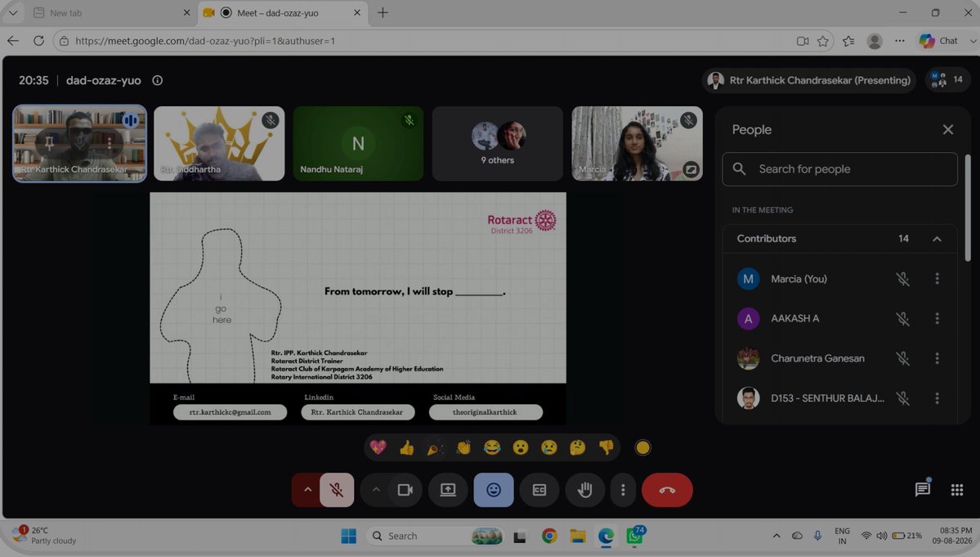Image resolution: width=980 pixels, height=557 pixels.
Task: Click the sparkling heart reaction emoji
Action: click(x=378, y=447)
